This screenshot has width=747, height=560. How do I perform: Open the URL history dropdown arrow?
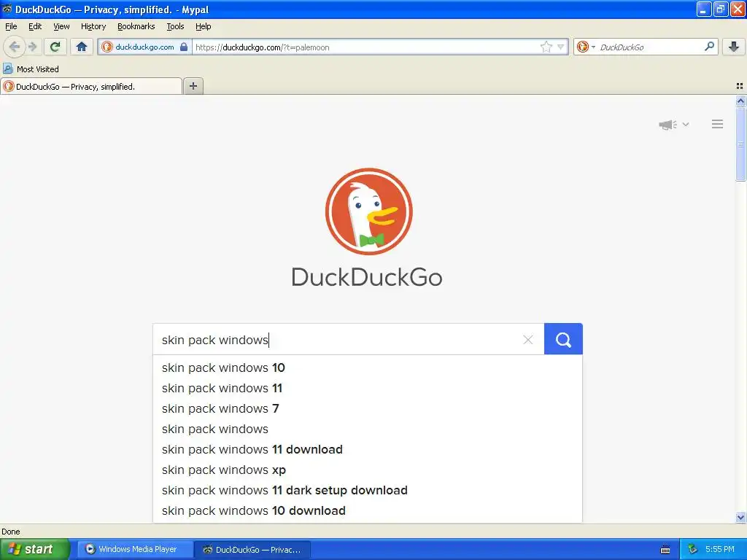tap(561, 47)
